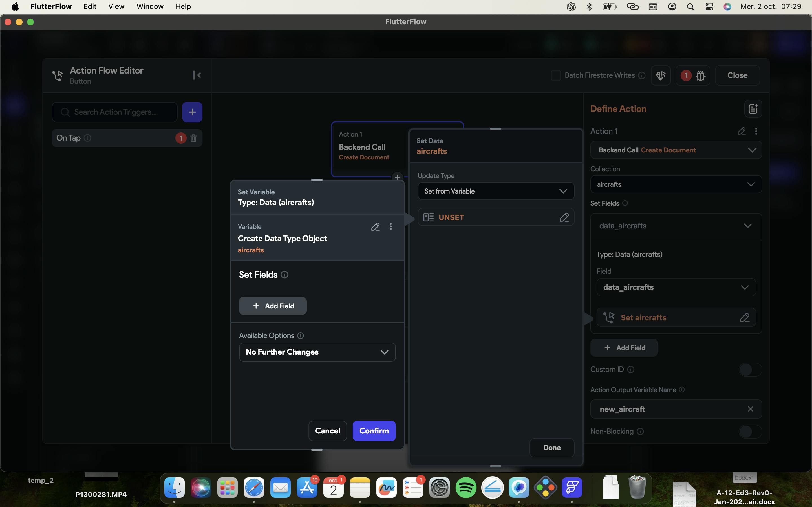Collapse the Action Flow Editor sidebar

pos(197,75)
